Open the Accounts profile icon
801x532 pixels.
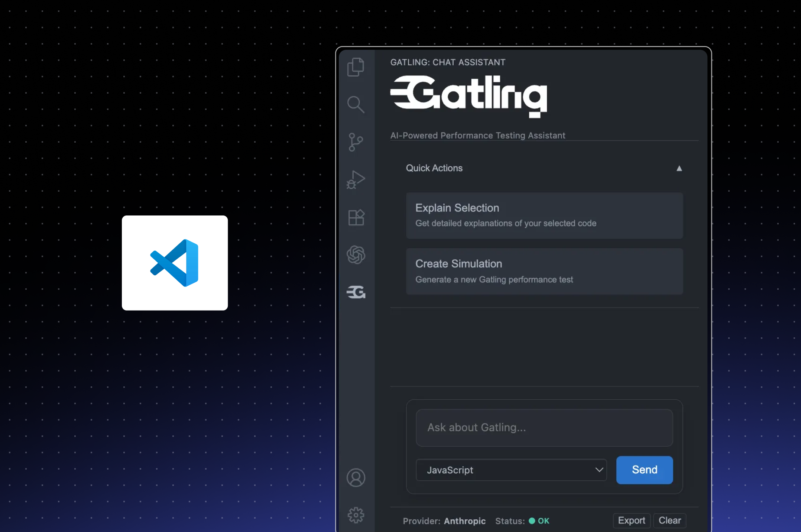coord(356,478)
